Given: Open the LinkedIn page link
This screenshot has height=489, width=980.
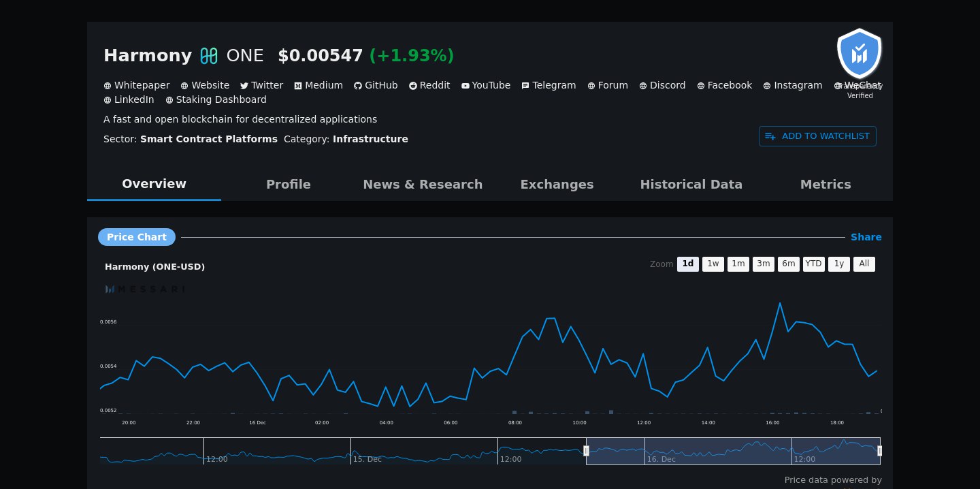Looking at the screenshot, I should [129, 100].
